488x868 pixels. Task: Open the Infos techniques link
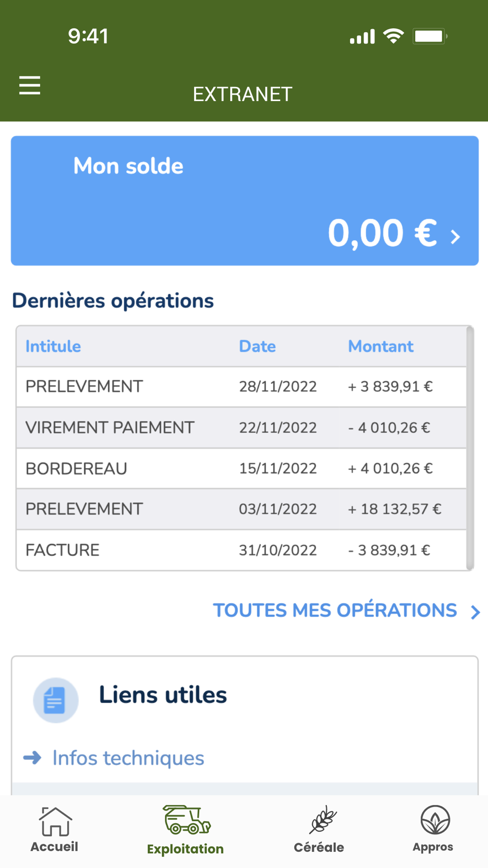coord(128,758)
